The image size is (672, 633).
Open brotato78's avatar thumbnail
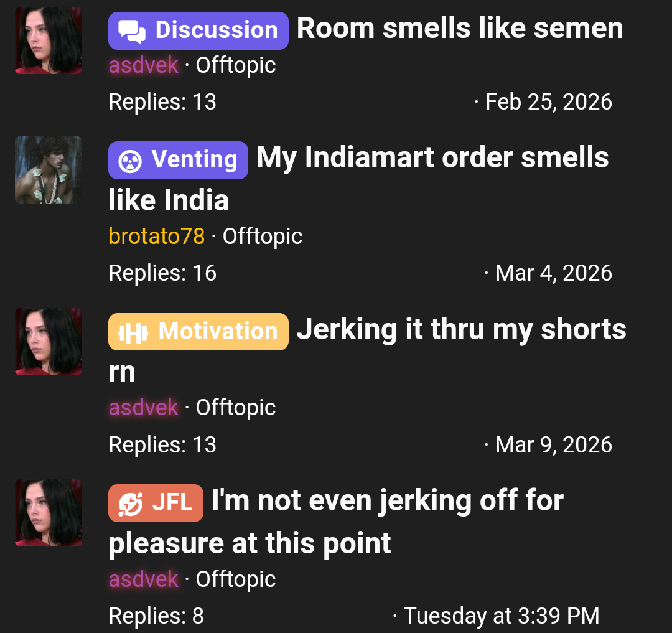pos(49,170)
